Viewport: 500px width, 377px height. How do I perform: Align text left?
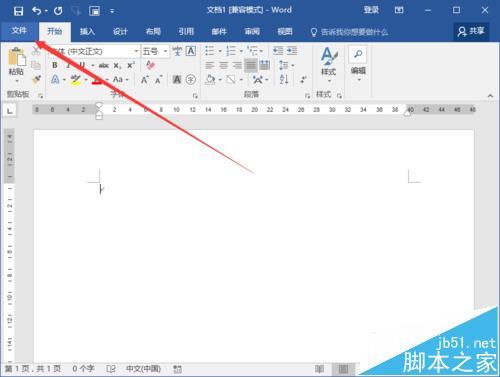[x=210, y=65]
